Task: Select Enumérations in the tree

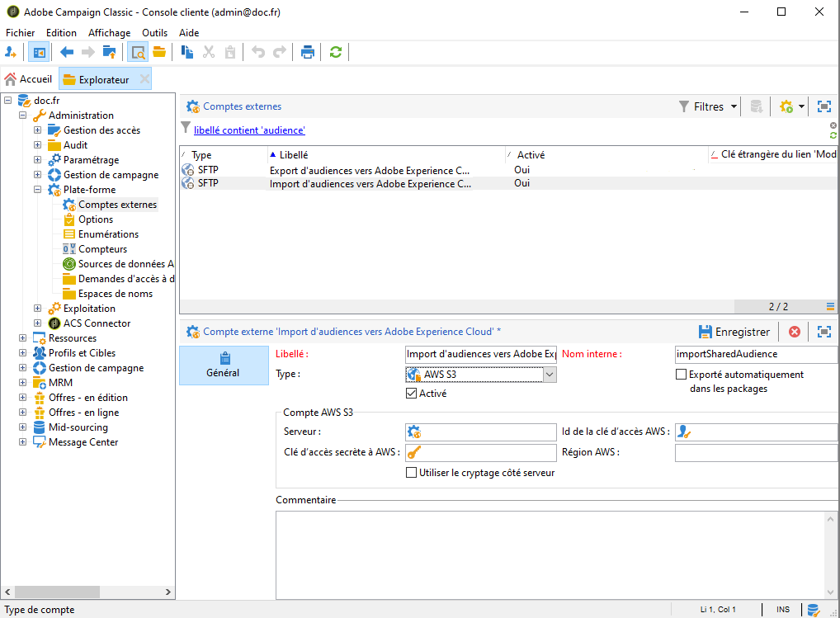Action: point(108,234)
